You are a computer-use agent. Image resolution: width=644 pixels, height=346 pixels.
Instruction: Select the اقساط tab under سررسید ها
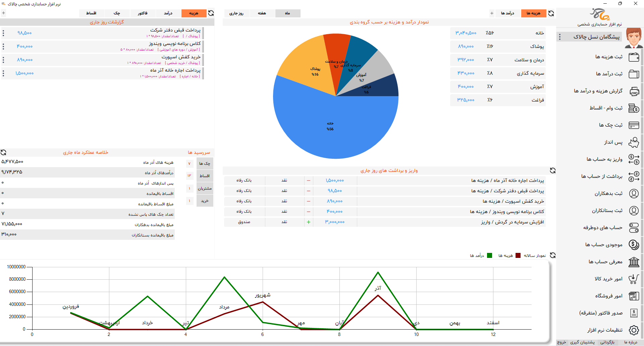click(x=205, y=176)
